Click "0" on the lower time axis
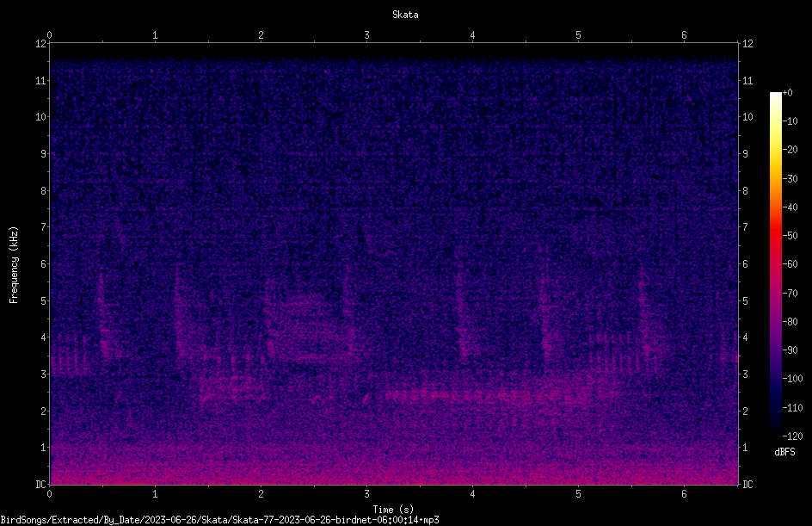 tap(49, 494)
